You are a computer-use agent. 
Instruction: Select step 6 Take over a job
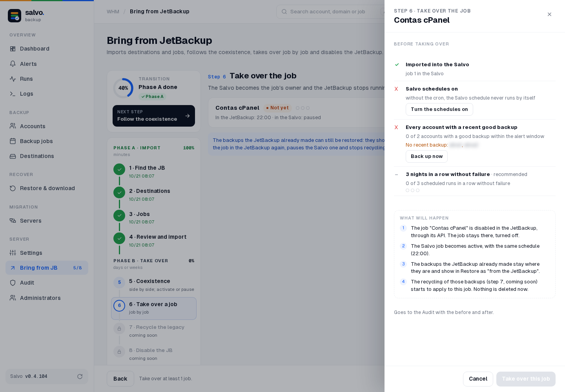point(154,308)
